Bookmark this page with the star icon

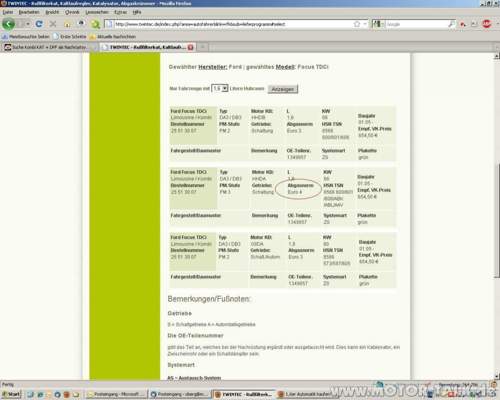357,24
